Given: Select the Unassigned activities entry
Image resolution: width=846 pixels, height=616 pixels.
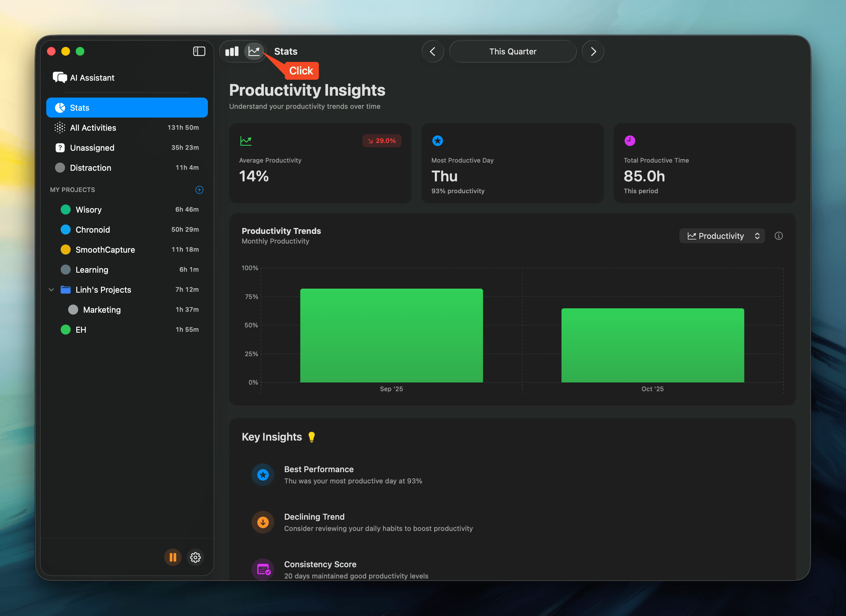Looking at the screenshot, I should [92, 147].
